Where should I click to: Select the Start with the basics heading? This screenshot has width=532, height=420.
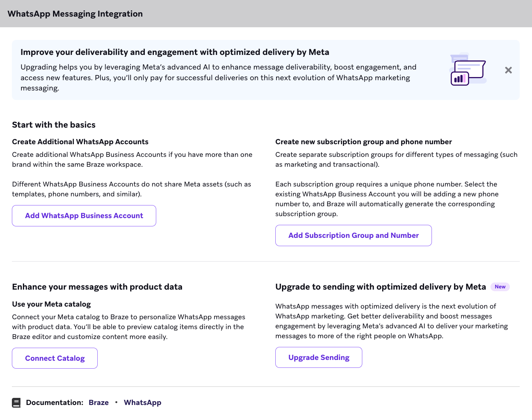tap(54, 125)
